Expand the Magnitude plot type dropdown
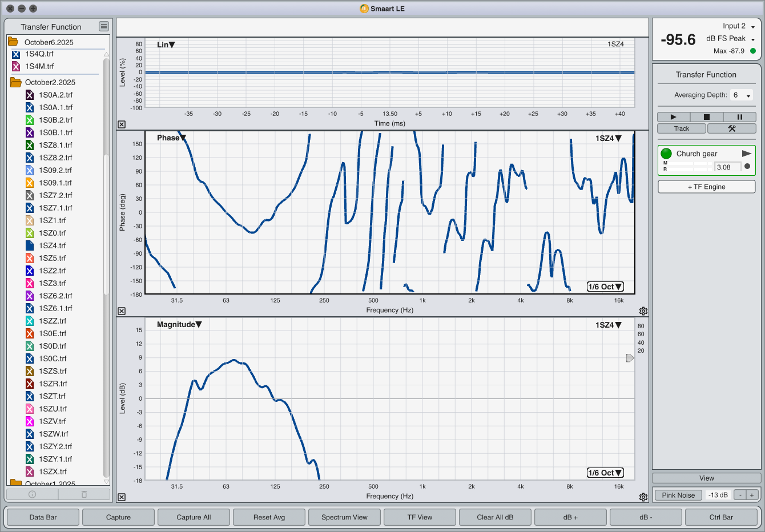The width and height of the screenshot is (765, 532). tap(179, 324)
